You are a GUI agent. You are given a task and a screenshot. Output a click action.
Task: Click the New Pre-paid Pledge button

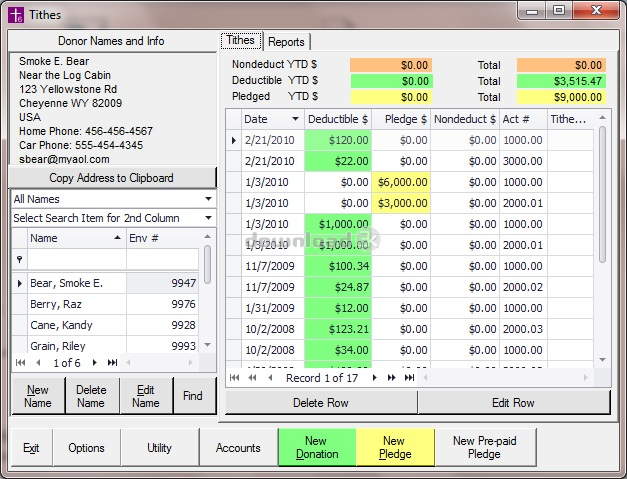[x=485, y=447]
